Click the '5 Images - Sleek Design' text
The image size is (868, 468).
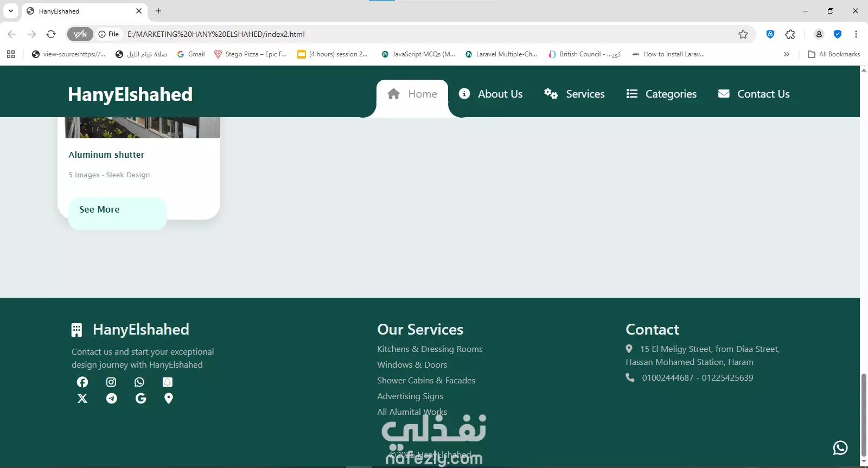coord(109,175)
